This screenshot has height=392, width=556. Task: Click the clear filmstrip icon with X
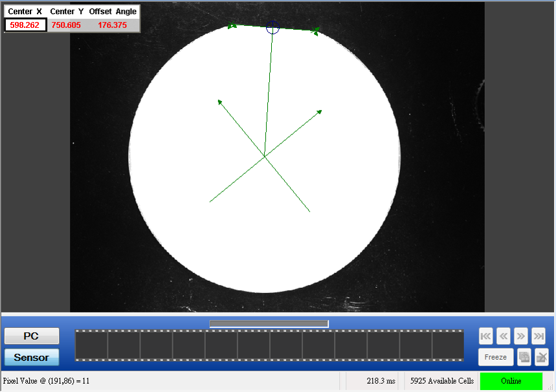[x=542, y=357]
